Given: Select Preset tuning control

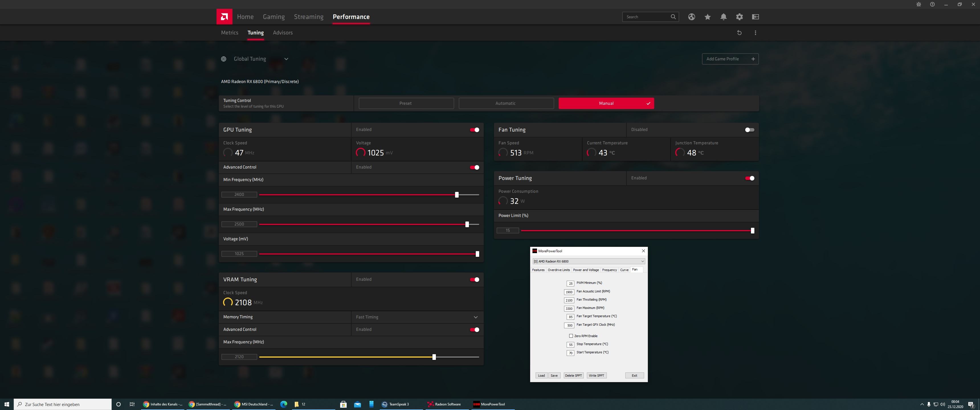Looking at the screenshot, I should pyautogui.click(x=406, y=103).
